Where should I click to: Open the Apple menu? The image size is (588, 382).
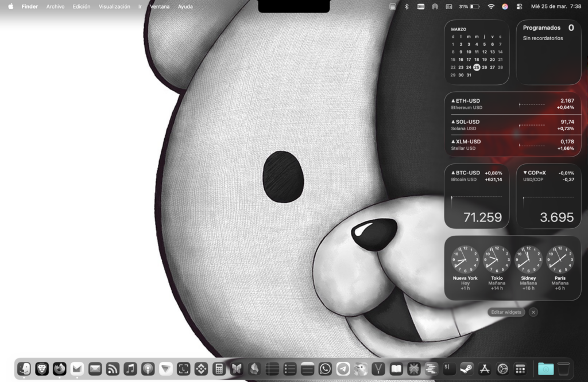coord(10,7)
